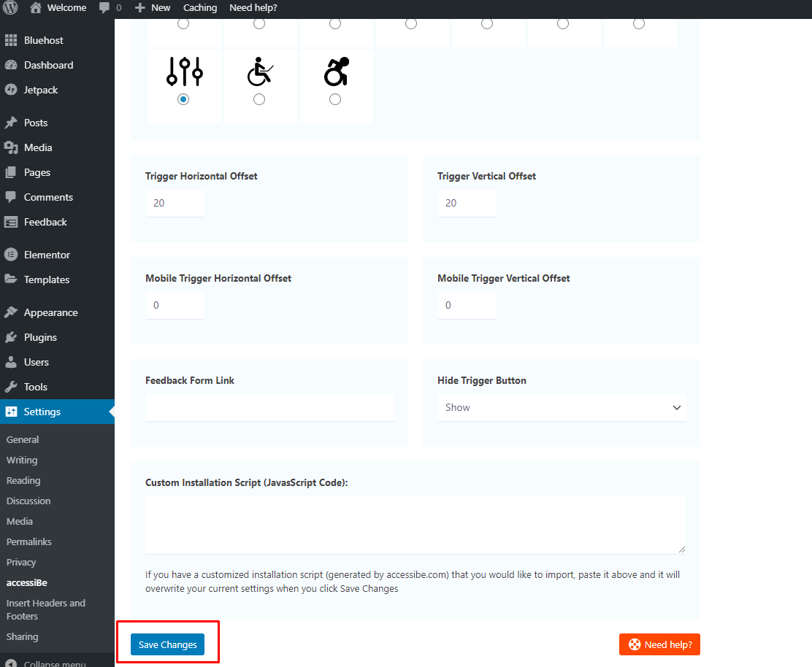Click the WordPress logo icon

pos(10,8)
